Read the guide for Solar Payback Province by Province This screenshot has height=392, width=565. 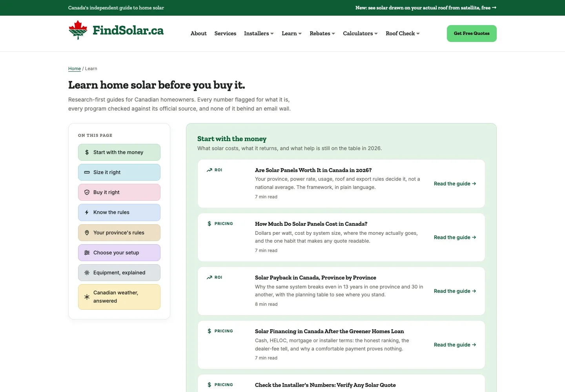(x=455, y=291)
